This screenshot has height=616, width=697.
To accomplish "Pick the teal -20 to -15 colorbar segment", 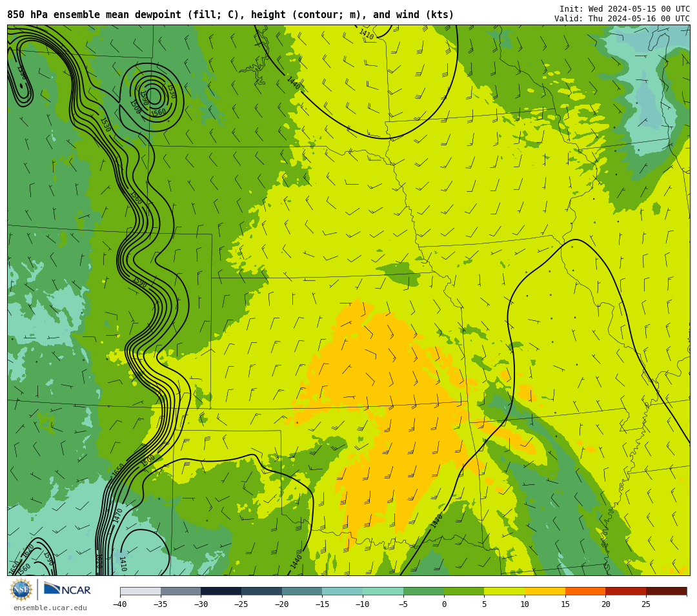I will click(302, 591).
